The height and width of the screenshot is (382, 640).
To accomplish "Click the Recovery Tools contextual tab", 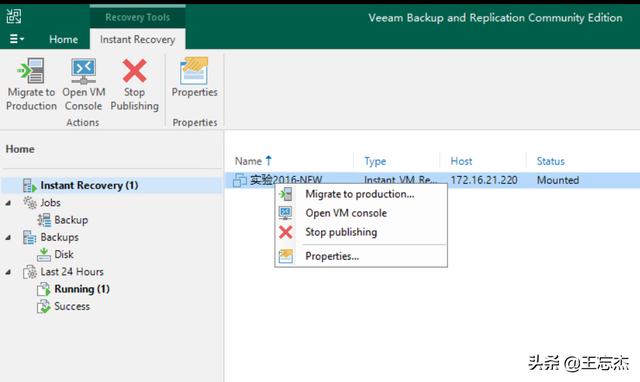I will tap(137, 17).
